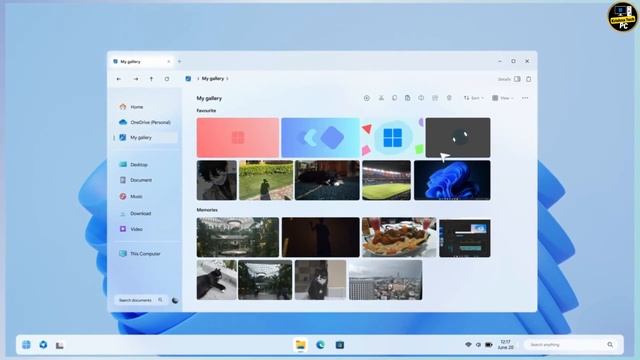Click the taskbar search magnifier icon
Viewport: 640px width, 360px height.
[610, 345]
